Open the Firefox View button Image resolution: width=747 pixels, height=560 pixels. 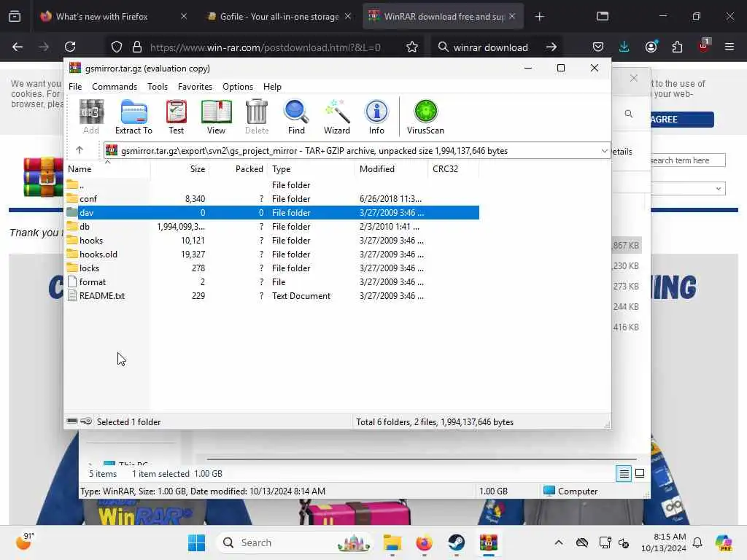[15, 17]
